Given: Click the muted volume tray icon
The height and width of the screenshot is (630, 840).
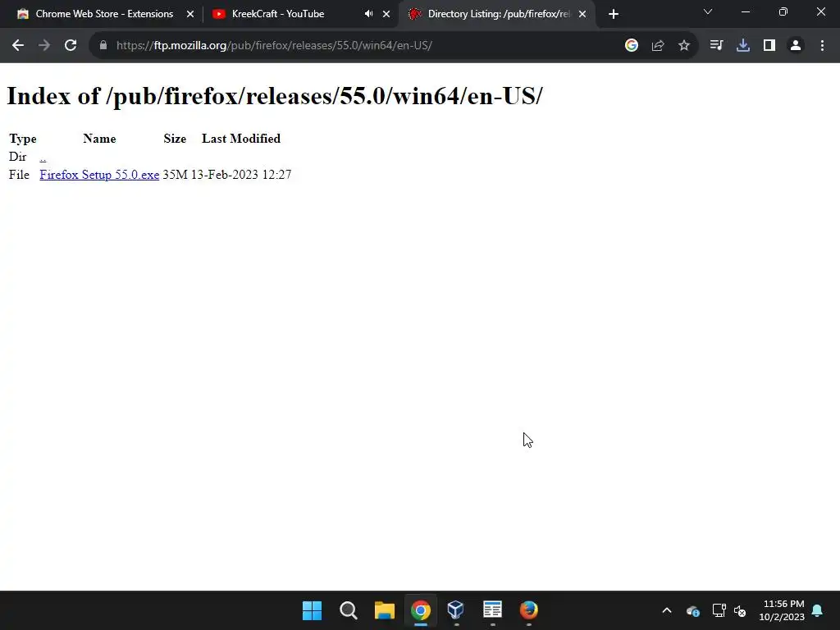Looking at the screenshot, I should click(x=740, y=610).
